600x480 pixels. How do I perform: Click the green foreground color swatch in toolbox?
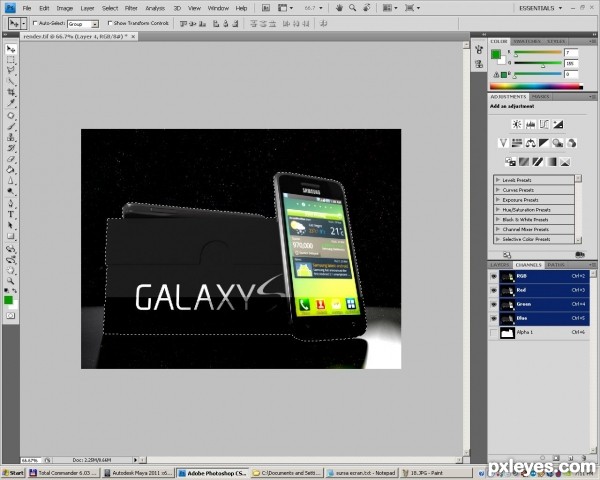(8, 300)
